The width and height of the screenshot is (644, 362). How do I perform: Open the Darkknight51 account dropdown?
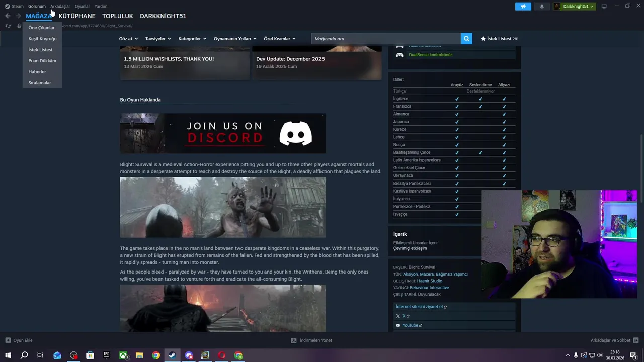pos(575,6)
